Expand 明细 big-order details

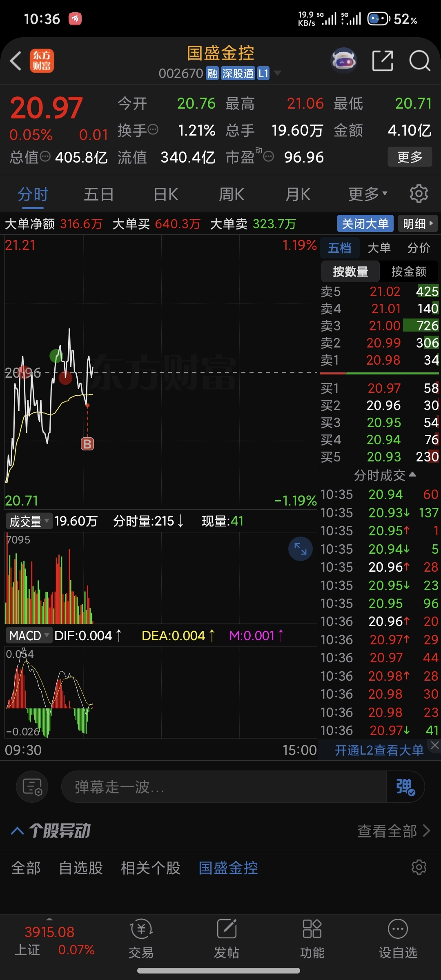[418, 223]
